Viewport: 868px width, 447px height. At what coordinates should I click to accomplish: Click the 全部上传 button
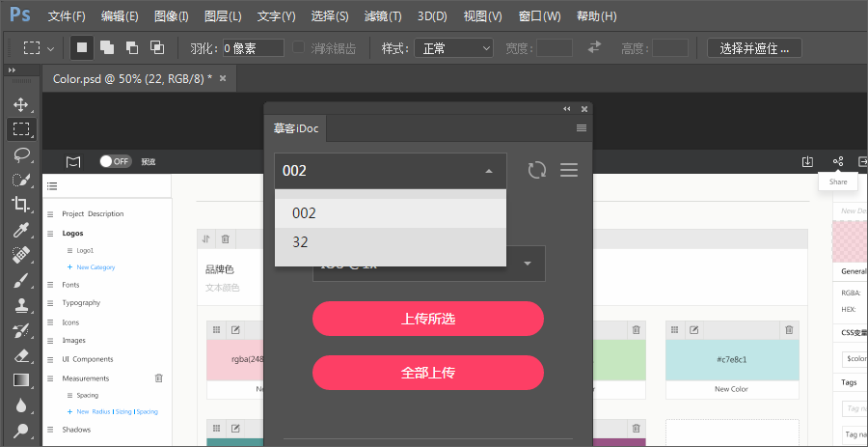(428, 373)
